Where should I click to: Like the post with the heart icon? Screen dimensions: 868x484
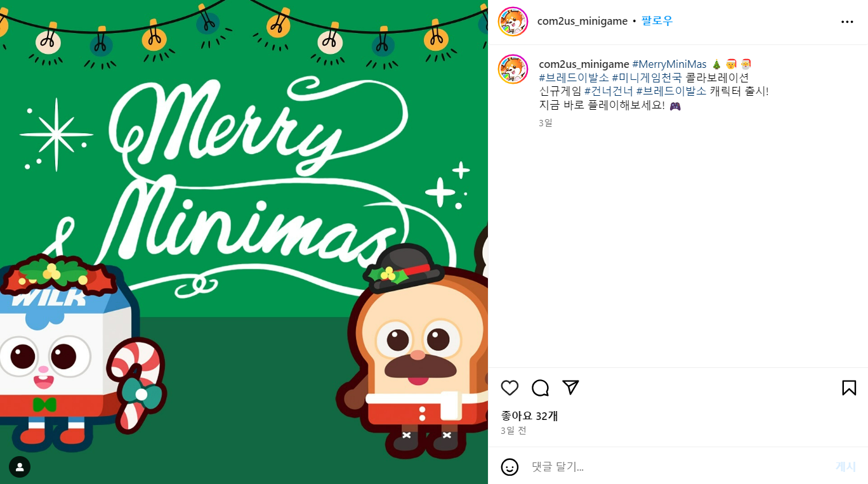pos(510,388)
